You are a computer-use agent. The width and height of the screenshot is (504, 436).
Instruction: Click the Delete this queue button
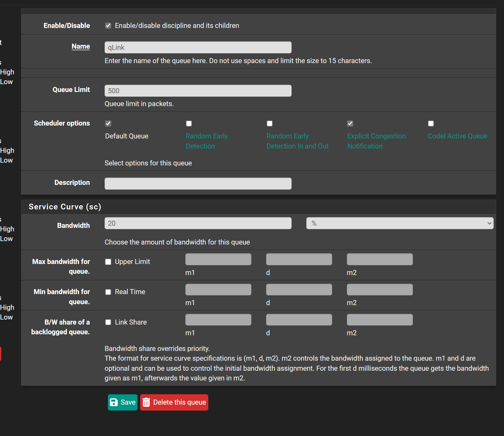click(x=174, y=402)
